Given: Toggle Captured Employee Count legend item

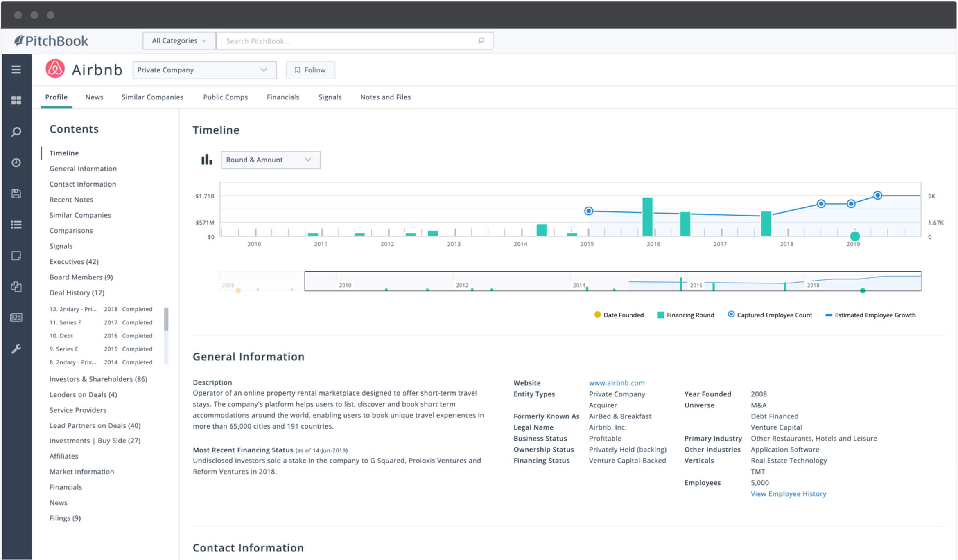Looking at the screenshot, I should [x=770, y=315].
